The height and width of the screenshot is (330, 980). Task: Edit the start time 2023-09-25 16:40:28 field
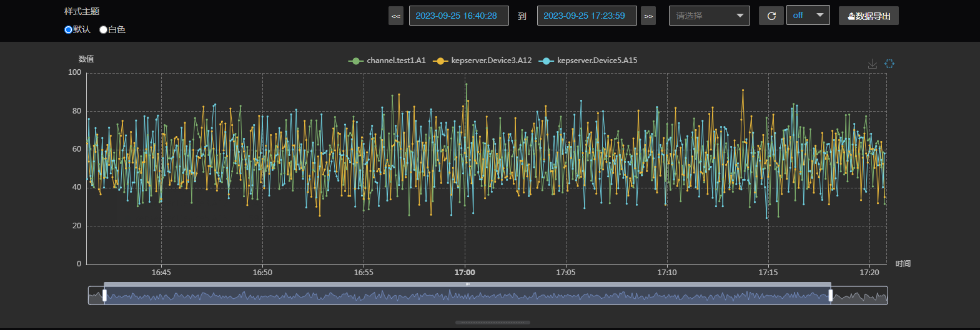point(459,16)
